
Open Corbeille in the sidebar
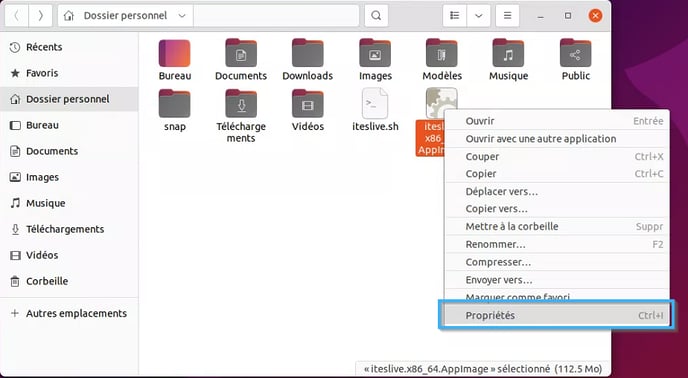pyautogui.click(x=69, y=281)
